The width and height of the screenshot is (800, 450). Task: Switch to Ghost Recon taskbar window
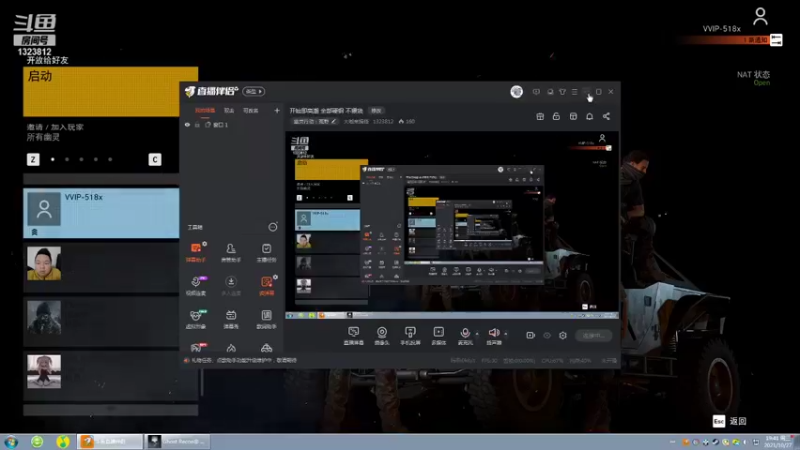178,441
